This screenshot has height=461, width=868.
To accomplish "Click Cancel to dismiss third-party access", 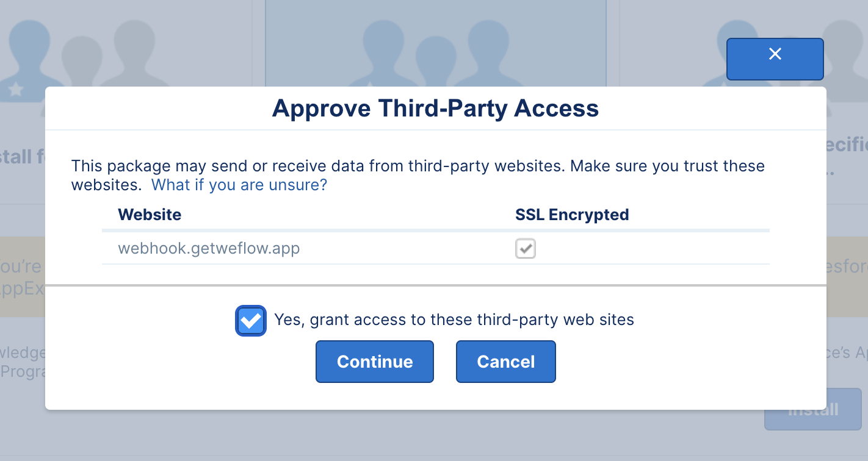I will (x=506, y=362).
